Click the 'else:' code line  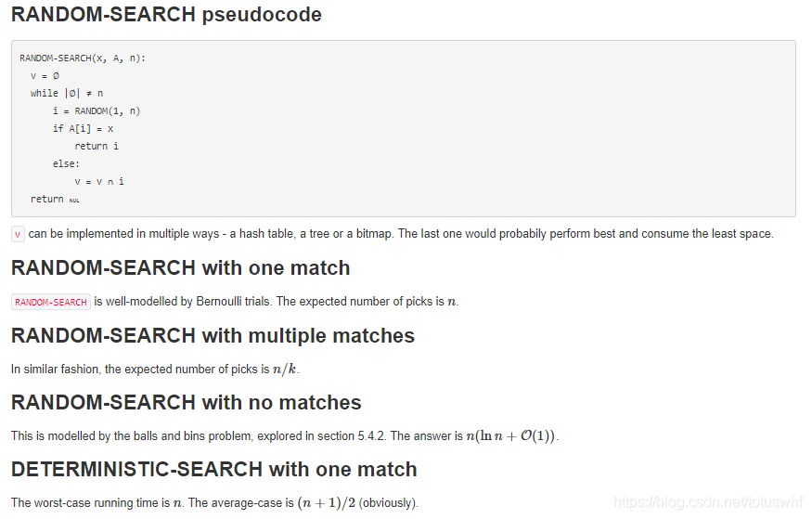(66, 163)
